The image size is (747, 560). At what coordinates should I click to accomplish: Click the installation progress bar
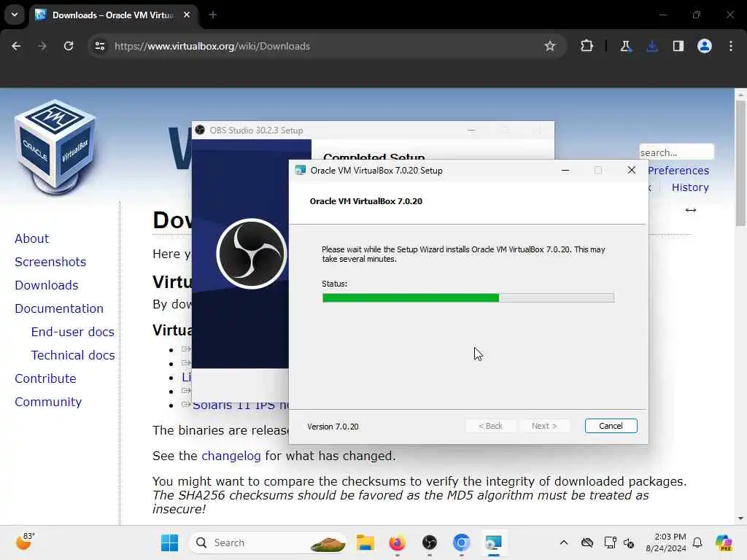point(468,298)
